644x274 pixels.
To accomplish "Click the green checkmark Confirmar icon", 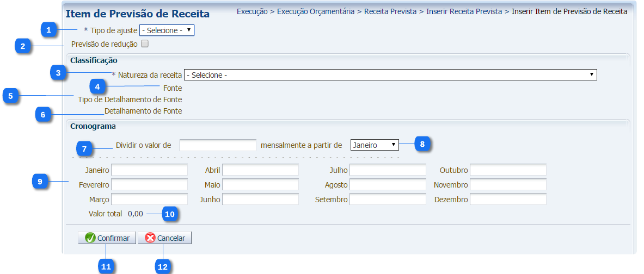I will coord(90,238).
